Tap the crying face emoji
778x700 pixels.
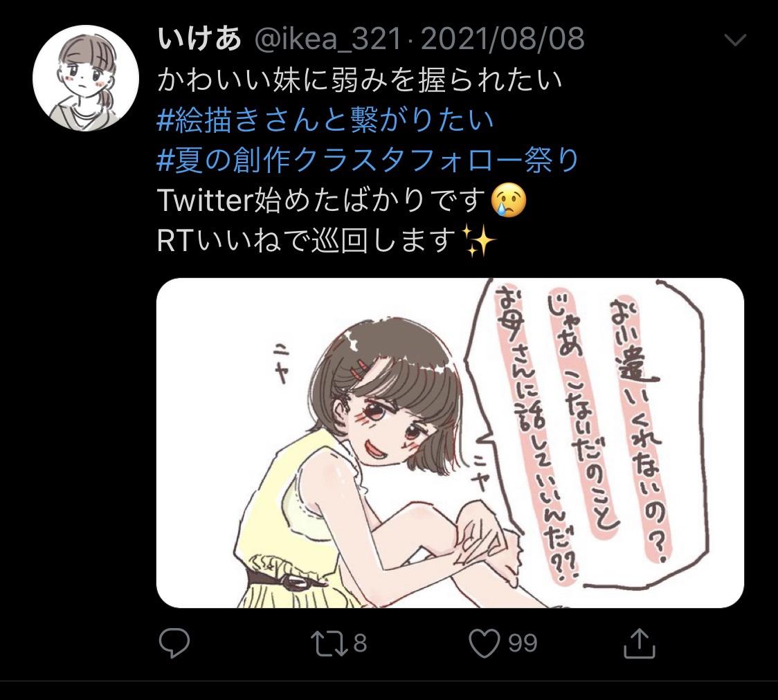pyautogui.click(x=508, y=201)
